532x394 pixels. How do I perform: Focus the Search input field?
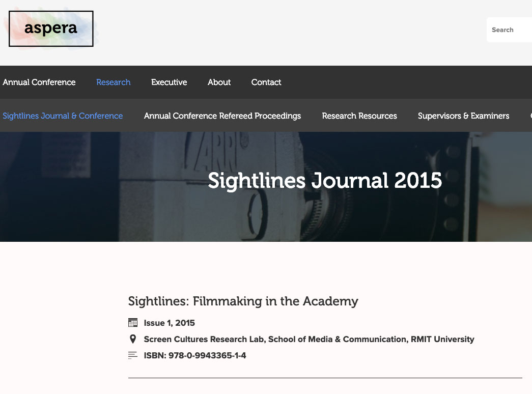(x=509, y=30)
